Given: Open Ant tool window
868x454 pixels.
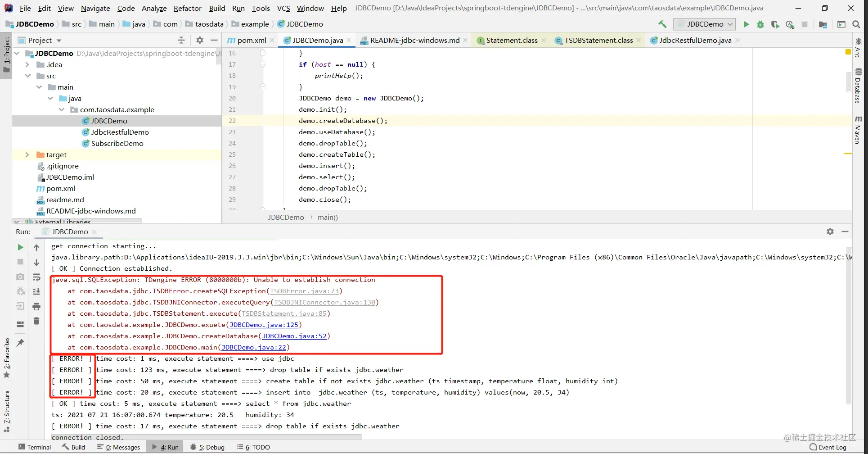Looking at the screenshot, I should pos(858,48).
